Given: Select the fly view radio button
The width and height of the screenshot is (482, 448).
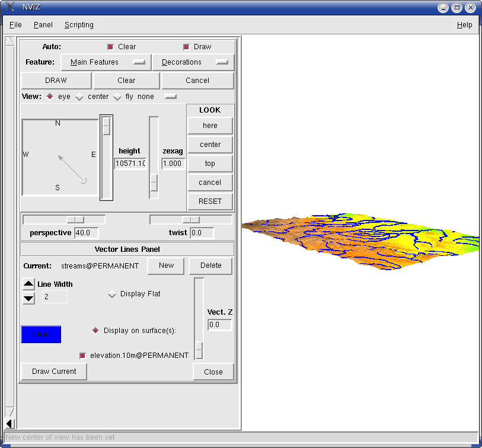Looking at the screenshot, I should coord(117,97).
